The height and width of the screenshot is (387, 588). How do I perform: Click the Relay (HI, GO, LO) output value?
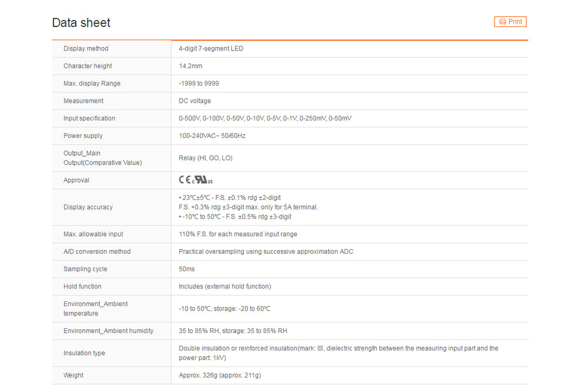(x=205, y=158)
